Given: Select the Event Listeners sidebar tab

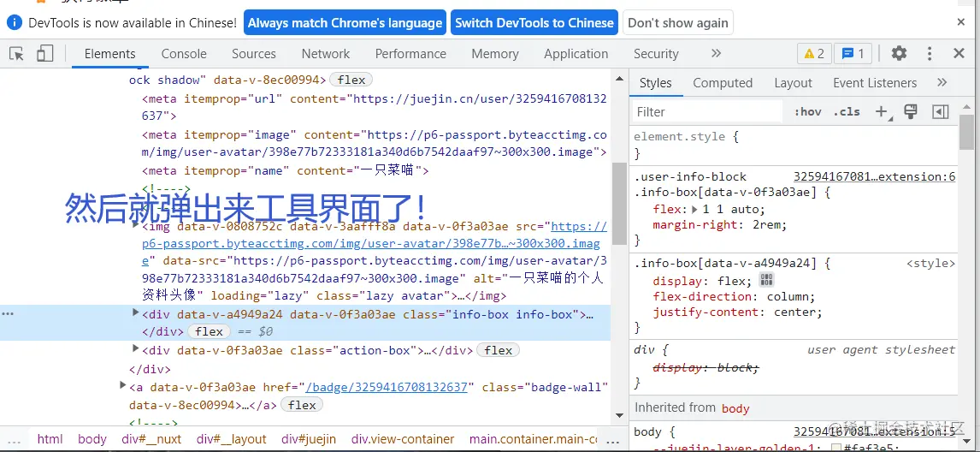Looking at the screenshot, I should [x=875, y=83].
